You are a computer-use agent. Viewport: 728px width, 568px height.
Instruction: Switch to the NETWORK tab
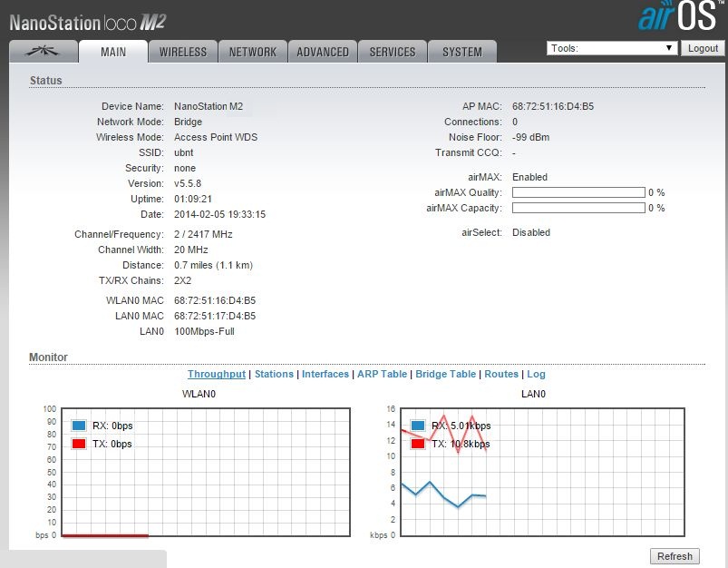pyautogui.click(x=253, y=52)
